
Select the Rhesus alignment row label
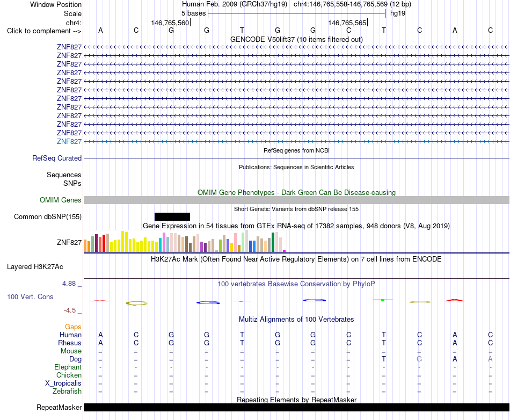[70, 343]
